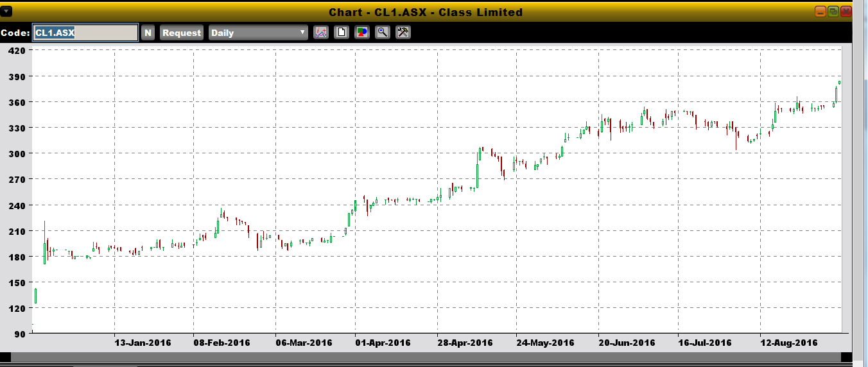
Task: Click the horizontal scrollbar under the chart
Action: (426, 357)
